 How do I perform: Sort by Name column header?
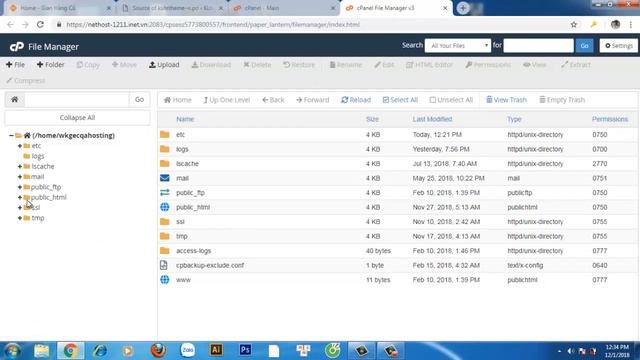pos(185,119)
